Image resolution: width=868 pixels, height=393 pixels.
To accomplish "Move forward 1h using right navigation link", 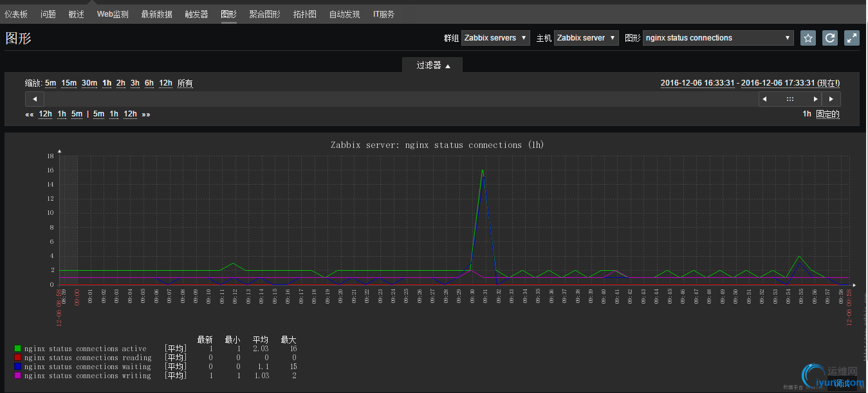I will [x=114, y=114].
